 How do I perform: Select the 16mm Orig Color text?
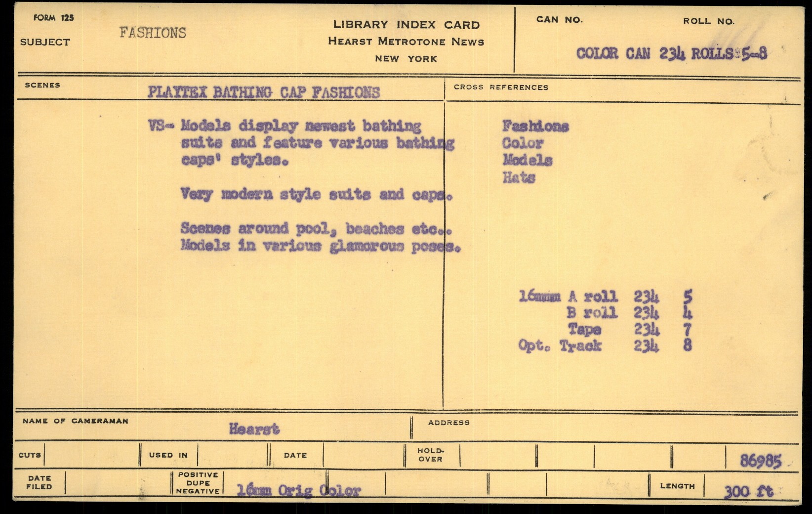click(x=299, y=490)
